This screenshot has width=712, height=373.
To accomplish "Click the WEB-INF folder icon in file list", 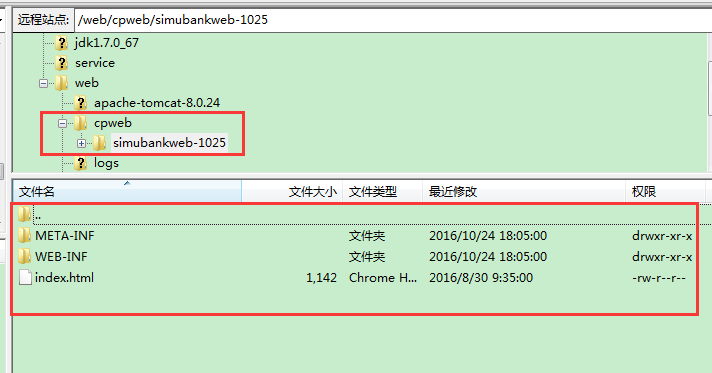I will (x=25, y=256).
